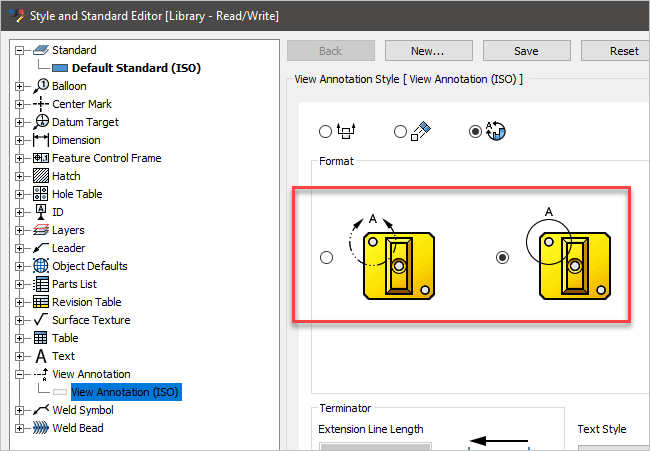Select the Datum Target tree label
Image resolution: width=650 pixels, height=451 pixels.
85,122
